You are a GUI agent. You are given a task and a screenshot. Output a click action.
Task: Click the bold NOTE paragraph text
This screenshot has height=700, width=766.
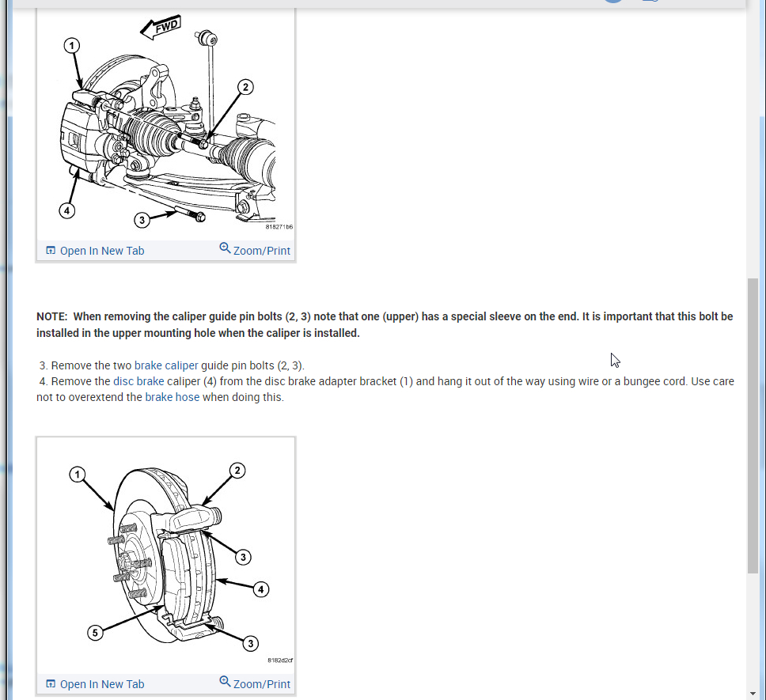(385, 324)
